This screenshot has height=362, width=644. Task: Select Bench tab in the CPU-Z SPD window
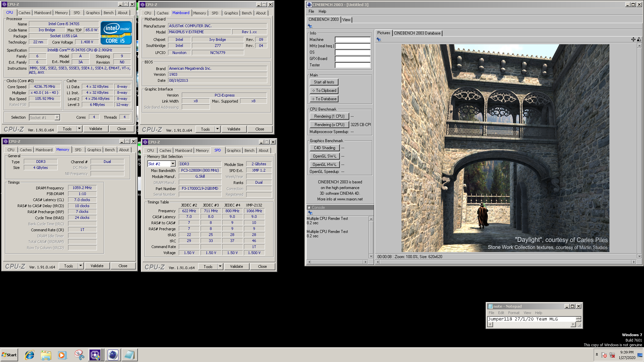pyautogui.click(x=249, y=150)
